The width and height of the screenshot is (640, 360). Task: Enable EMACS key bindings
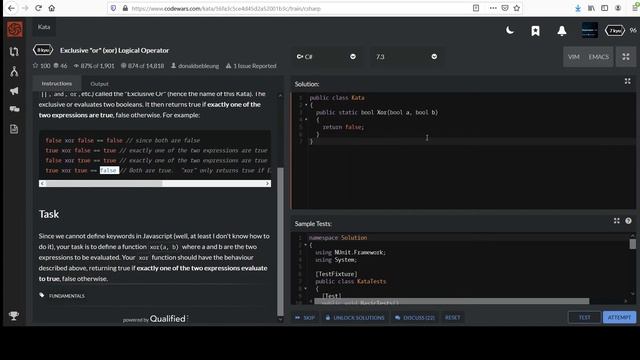[598, 57]
